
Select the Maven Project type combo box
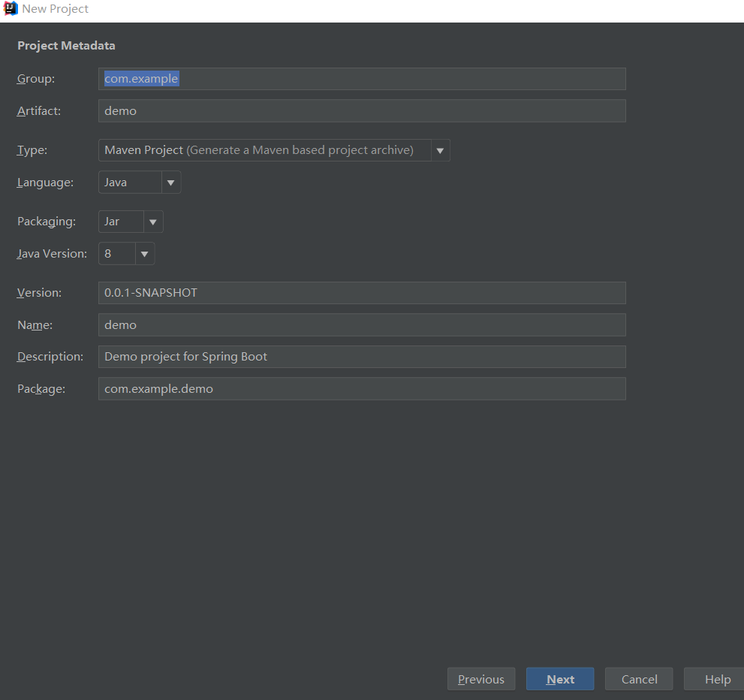coord(264,150)
